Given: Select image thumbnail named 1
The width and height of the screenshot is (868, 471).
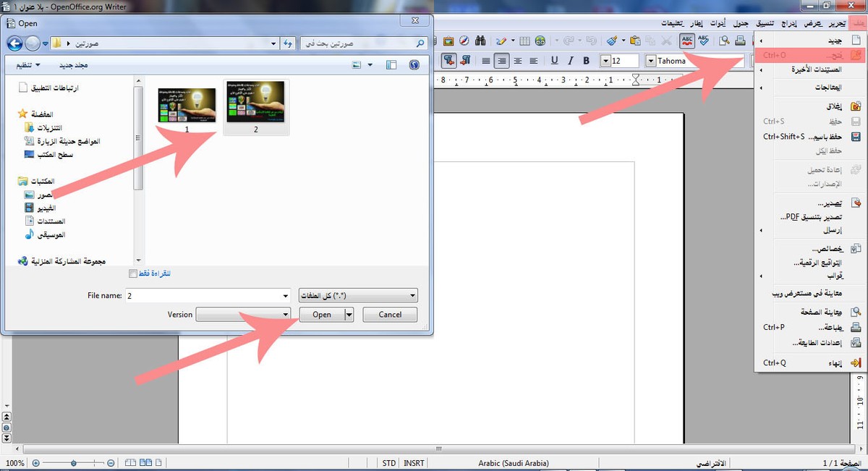Looking at the screenshot, I should click(187, 106).
